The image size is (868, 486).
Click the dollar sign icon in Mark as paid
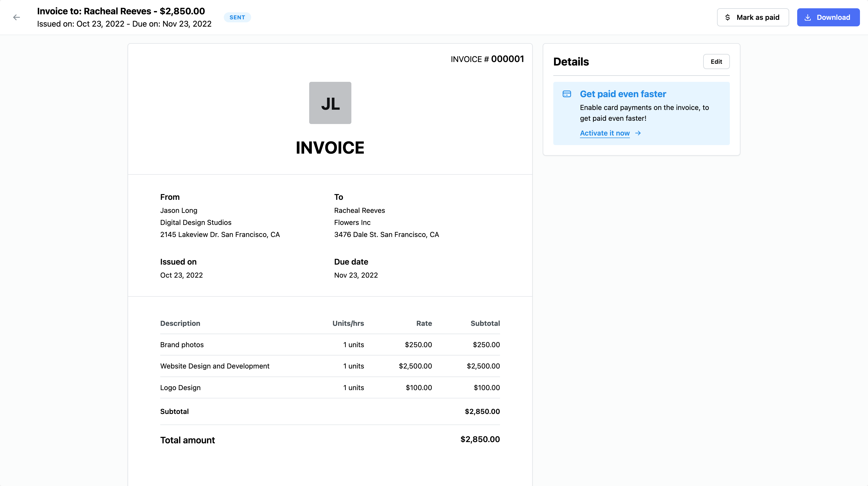[x=728, y=18]
